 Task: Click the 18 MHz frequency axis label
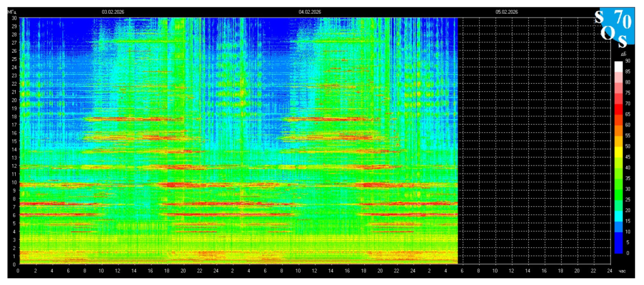pyautogui.click(x=14, y=116)
